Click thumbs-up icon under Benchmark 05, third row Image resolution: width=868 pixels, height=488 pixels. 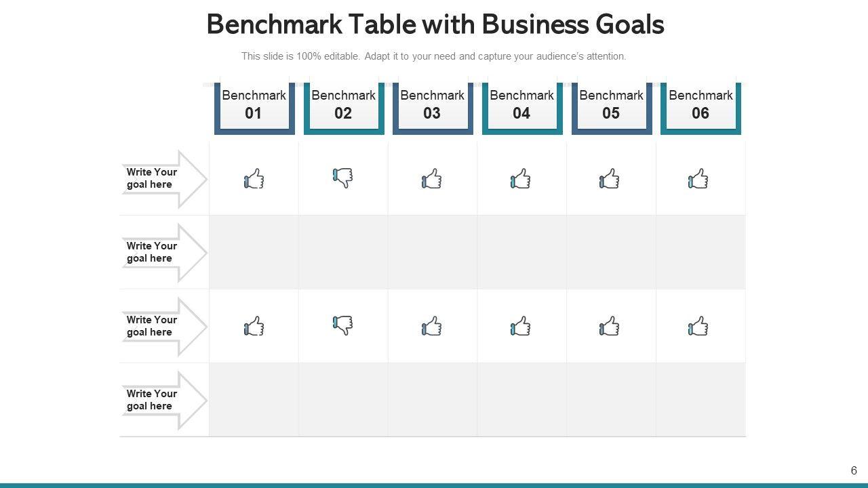[610, 327]
